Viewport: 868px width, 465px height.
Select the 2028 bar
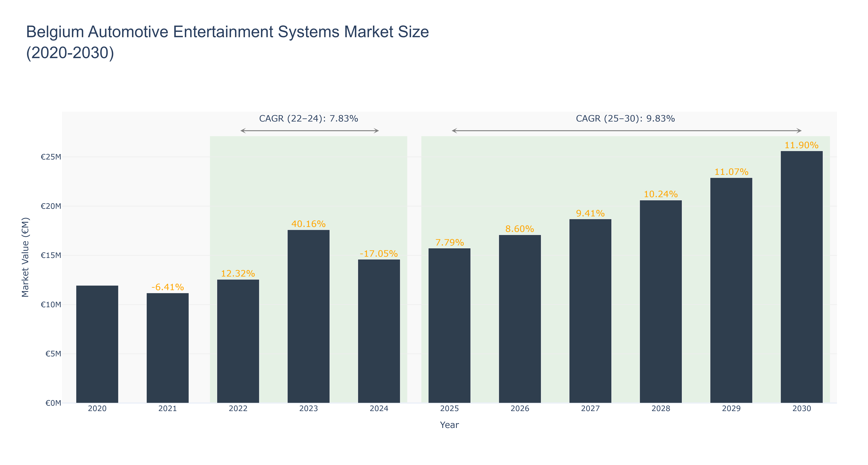click(660, 302)
